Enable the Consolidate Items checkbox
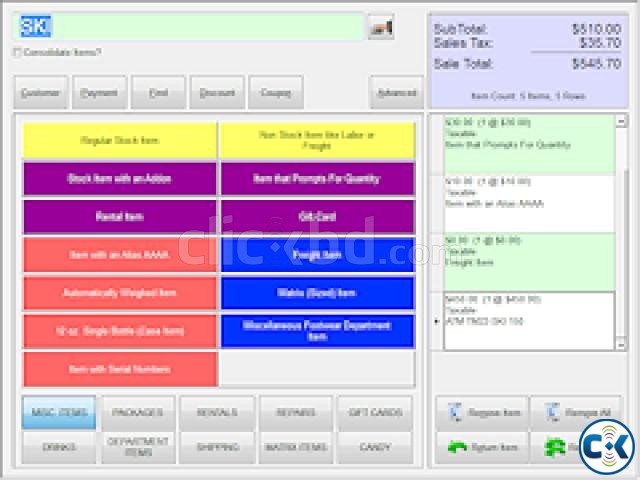The width and height of the screenshot is (640, 480). coord(17,52)
